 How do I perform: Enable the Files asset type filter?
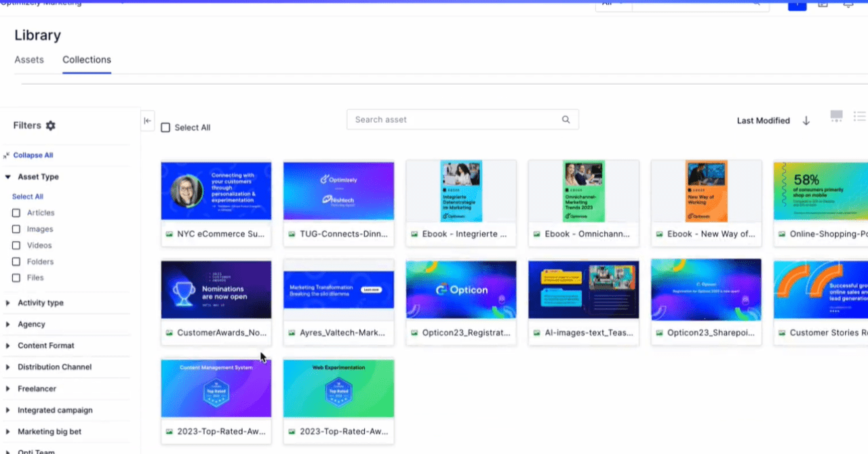click(x=16, y=278)
